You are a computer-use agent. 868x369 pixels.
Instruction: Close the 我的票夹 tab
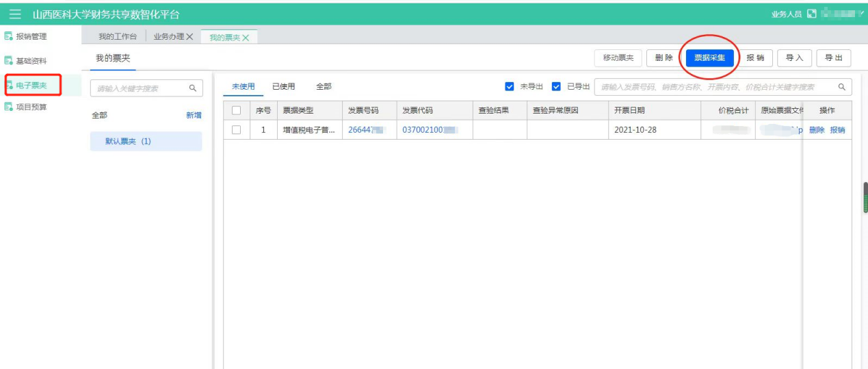coord(246,38)
